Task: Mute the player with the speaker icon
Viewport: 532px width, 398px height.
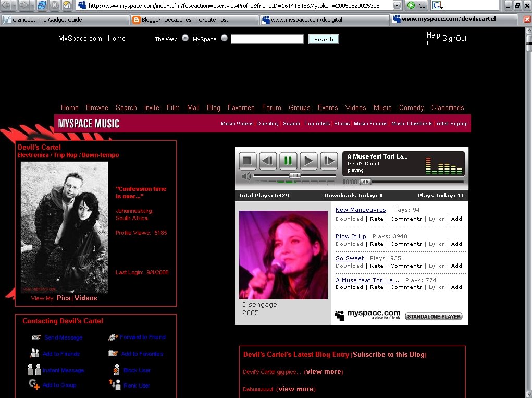Action: tap(246, 176)
